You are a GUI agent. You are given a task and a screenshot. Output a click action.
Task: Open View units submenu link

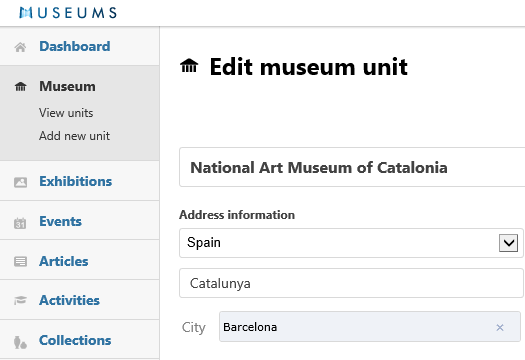[66, 113]
